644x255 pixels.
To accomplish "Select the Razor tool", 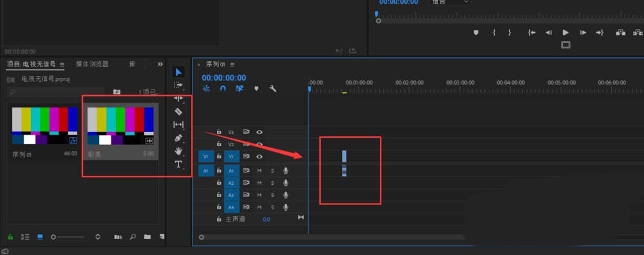I will click(178, 111).
